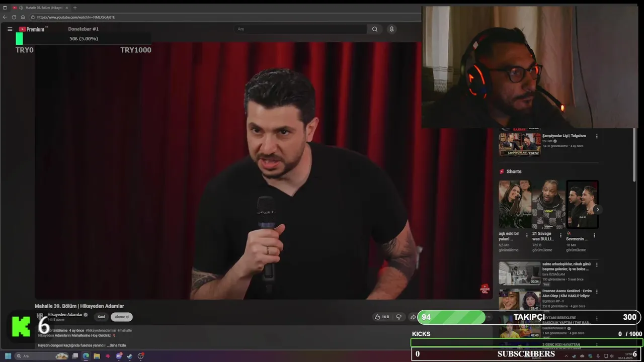Open File Explorer from taskbar

point(97,356)
